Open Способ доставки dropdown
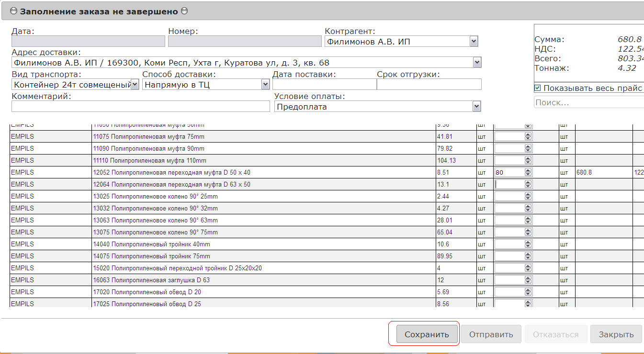 click(x=265, y=85)
